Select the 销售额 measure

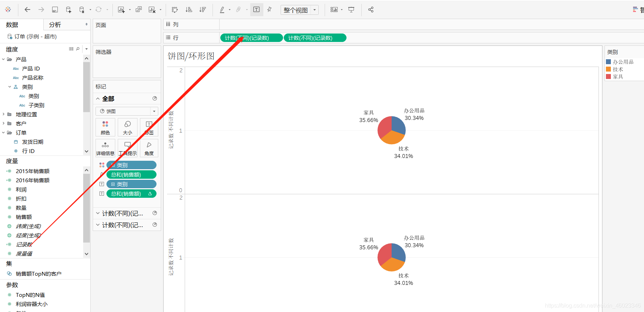24,217
